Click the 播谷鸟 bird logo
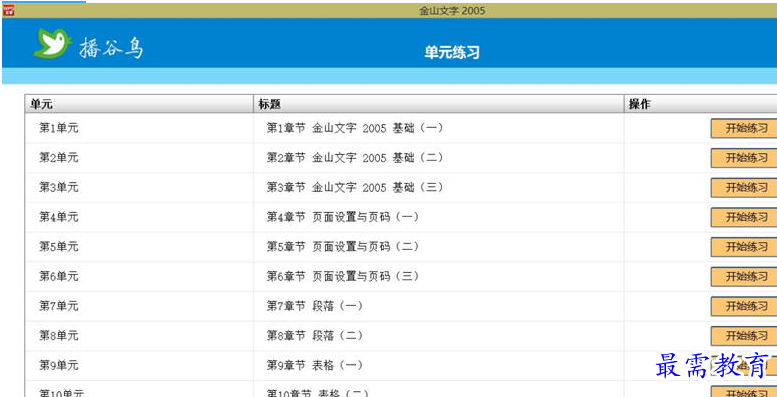The image size is (777, 397). pos(53,44)
